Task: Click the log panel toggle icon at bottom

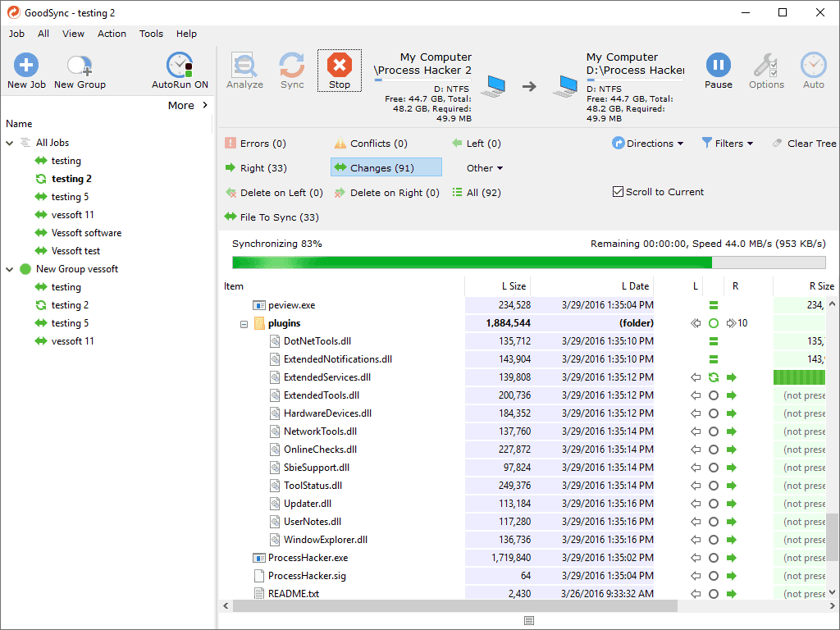Action: click(529, 620)
